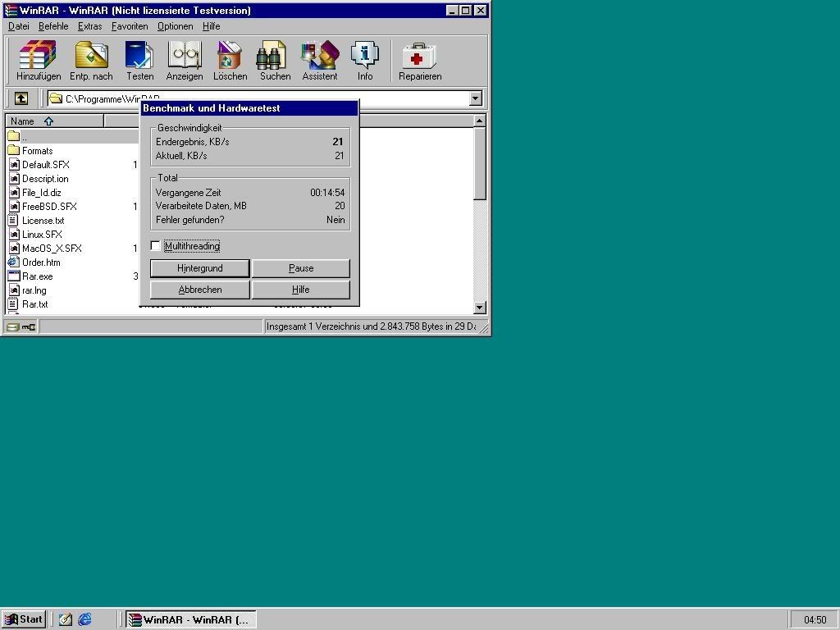This screenshot has height=630, width=840.
Task: Click the address path input field
Action: coord(258,98)
